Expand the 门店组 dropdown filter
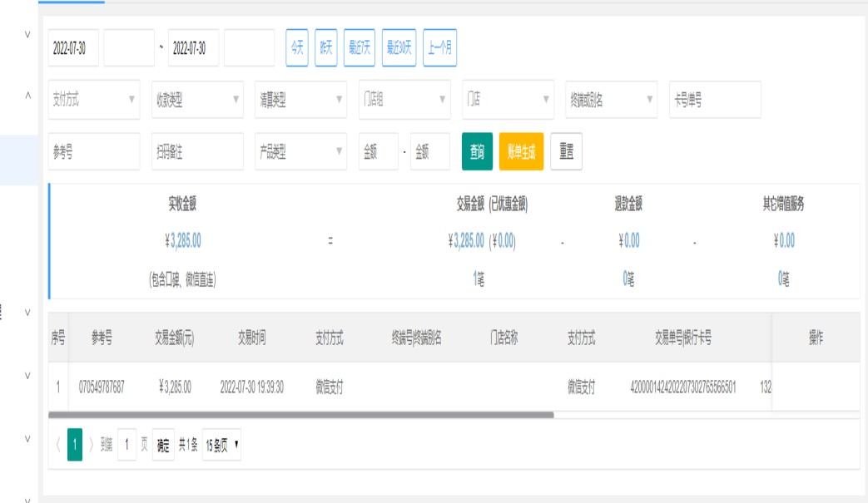This screenshot has height=503, width=868. tap(404, 100)
